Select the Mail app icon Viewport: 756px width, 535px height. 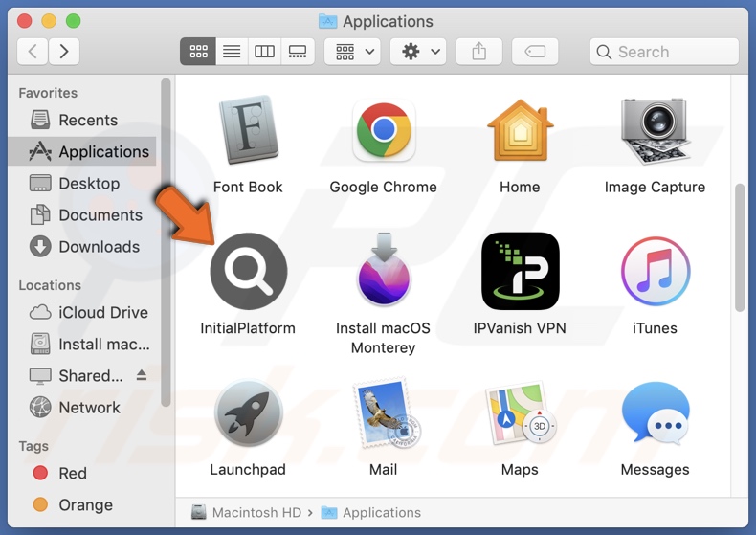tap(386, 412)
